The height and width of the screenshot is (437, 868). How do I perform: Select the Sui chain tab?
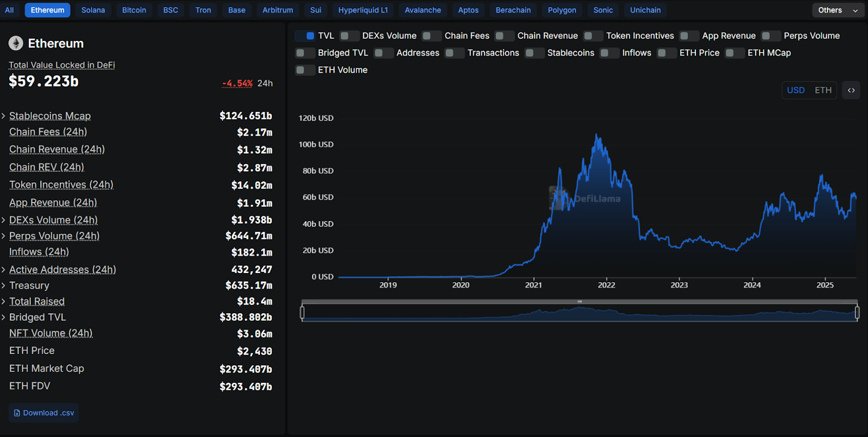coord(316,10)
